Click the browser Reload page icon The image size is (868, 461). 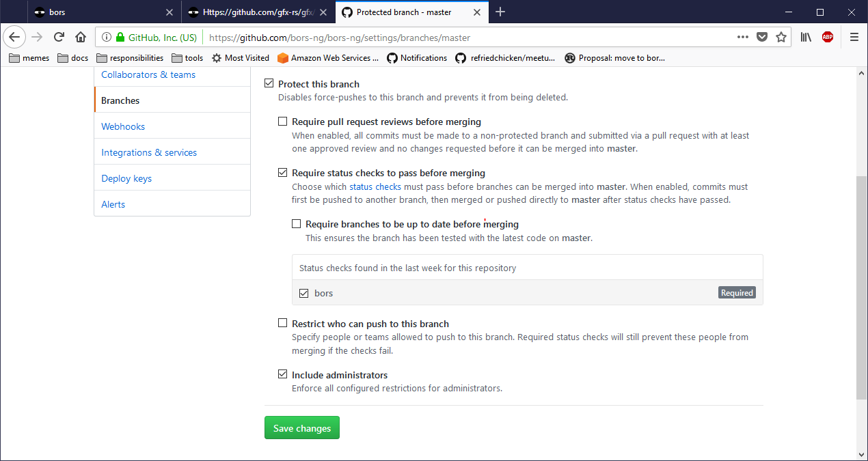59,38
